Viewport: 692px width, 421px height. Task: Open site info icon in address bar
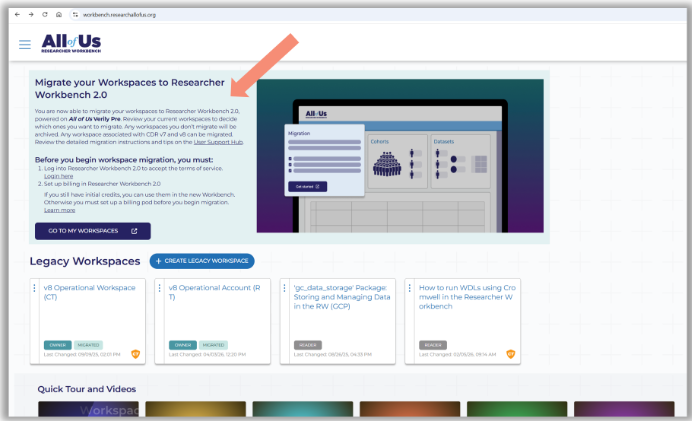coord(75,15)
